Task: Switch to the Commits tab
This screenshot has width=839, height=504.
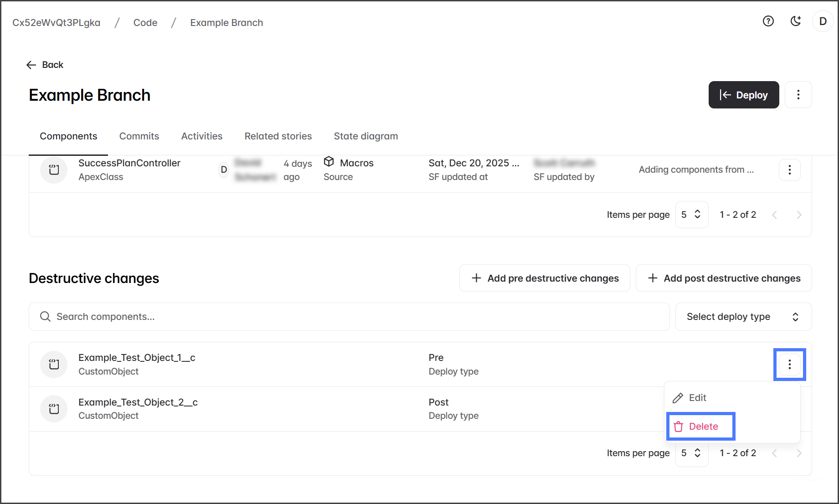Action: (x=139, y=136)
